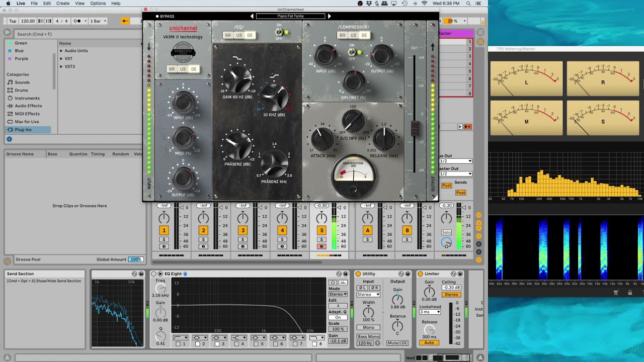The image size is (644, 362).
Task: Open Help menu
Action: (x=116, y=4)
